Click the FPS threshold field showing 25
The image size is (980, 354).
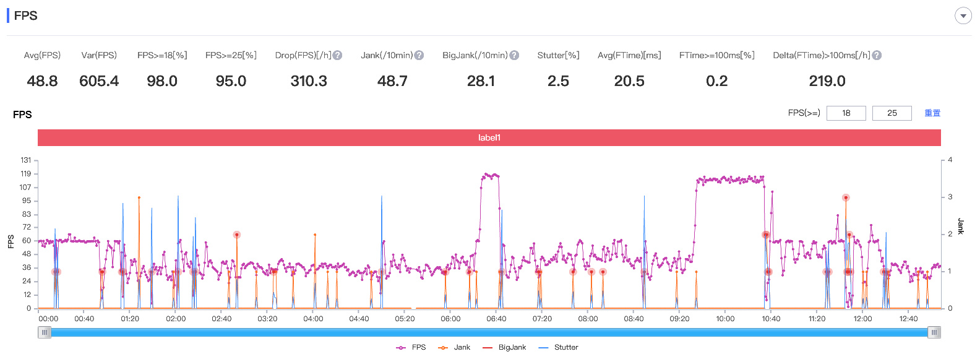pyautogui.click(x=892, y=113)
